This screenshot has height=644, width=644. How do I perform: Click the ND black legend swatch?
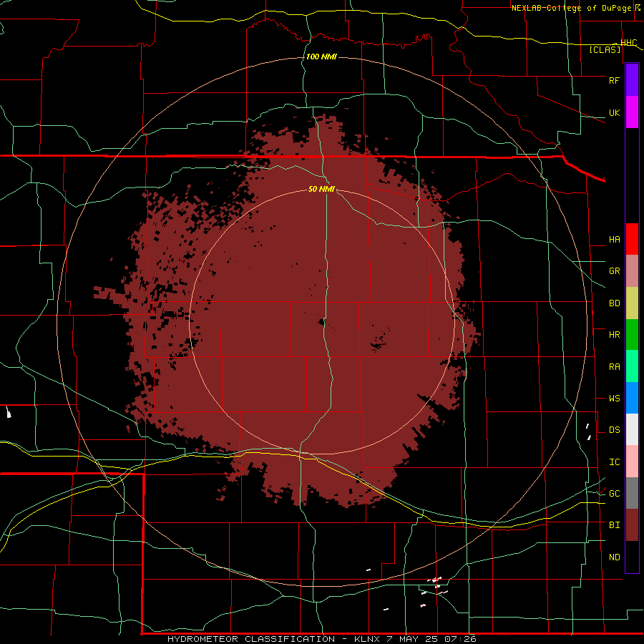click(632, 557)
